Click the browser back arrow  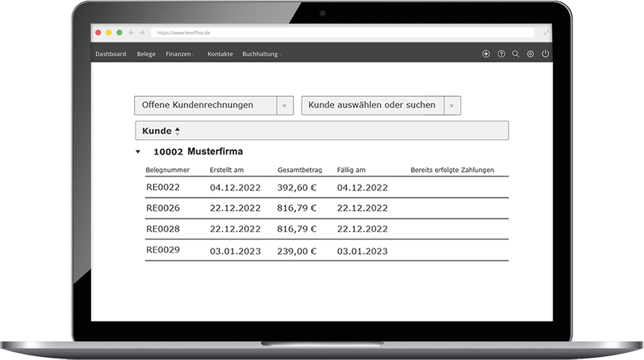(x=131, y=33)
